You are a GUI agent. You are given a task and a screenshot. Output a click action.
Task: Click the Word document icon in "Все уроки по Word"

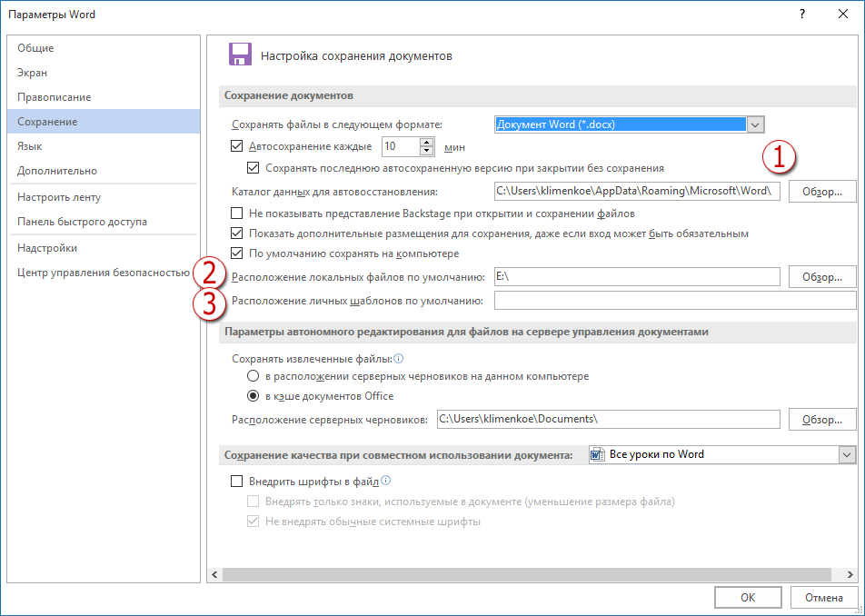point(598,454)
